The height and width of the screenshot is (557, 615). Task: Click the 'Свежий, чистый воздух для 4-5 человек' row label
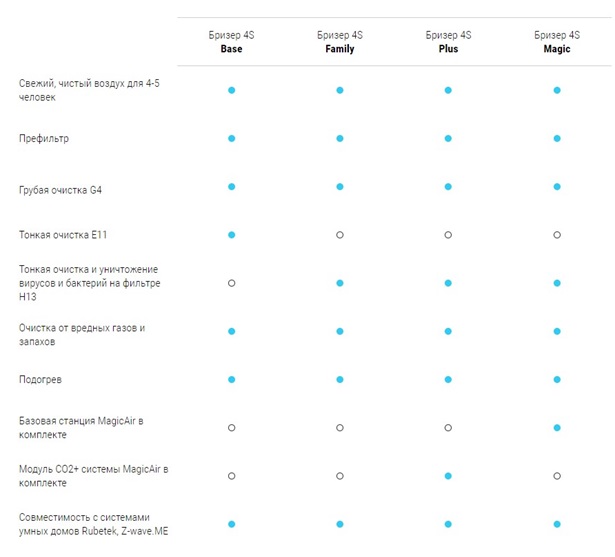point(89,90)
